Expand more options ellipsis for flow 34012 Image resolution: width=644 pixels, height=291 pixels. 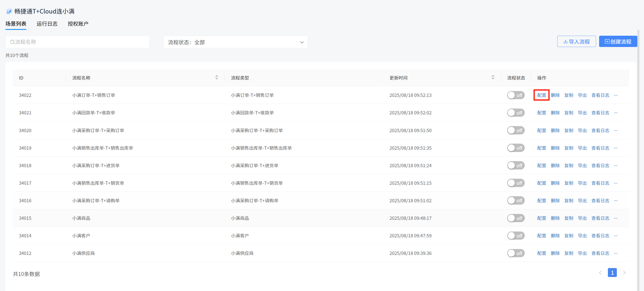(x=616, y=253)
